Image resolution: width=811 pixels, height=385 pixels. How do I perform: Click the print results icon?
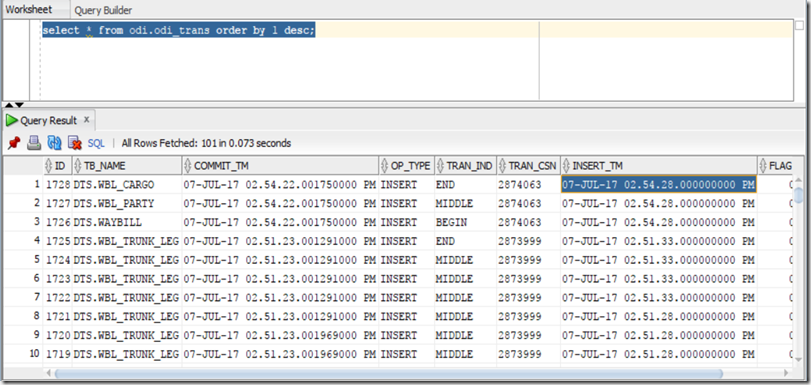(34, 143)
